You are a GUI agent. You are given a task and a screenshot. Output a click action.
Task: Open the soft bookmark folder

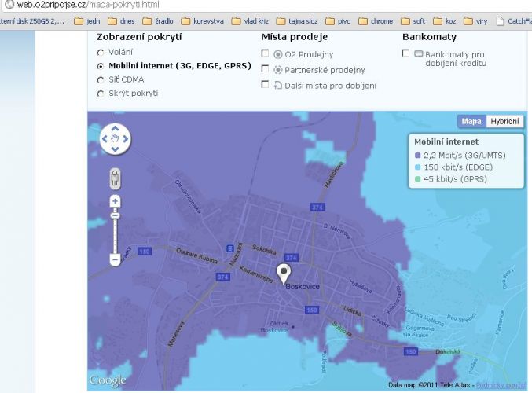coord(413,21)
